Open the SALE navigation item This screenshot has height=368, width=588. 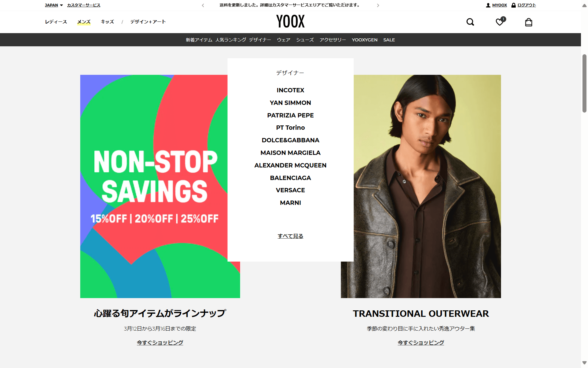(x=389, y=40)
